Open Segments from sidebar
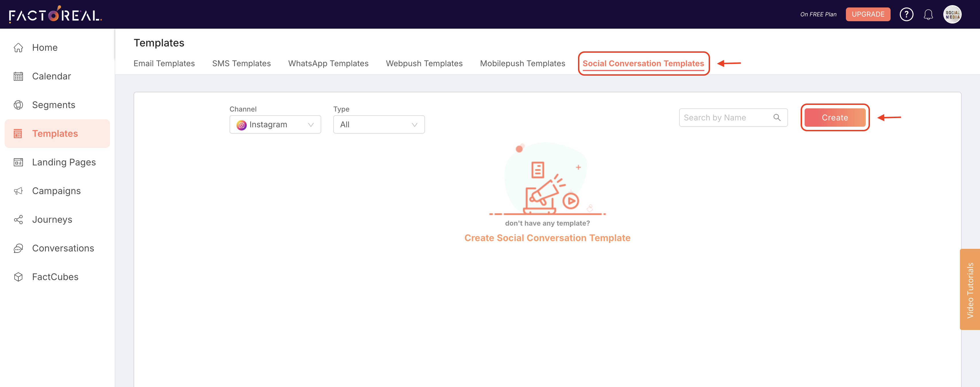The image size is (980, 387). tap(54, 105)
